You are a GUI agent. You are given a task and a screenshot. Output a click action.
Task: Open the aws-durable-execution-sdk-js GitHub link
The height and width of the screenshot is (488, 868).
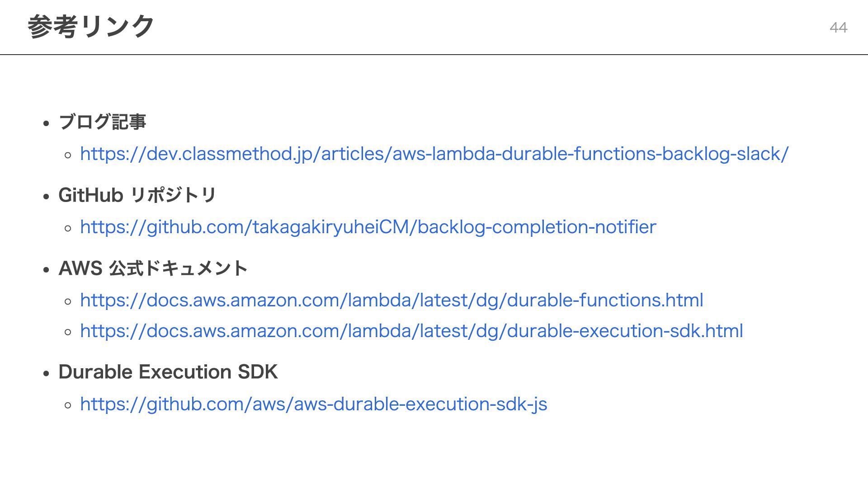[x=313, y=404]
